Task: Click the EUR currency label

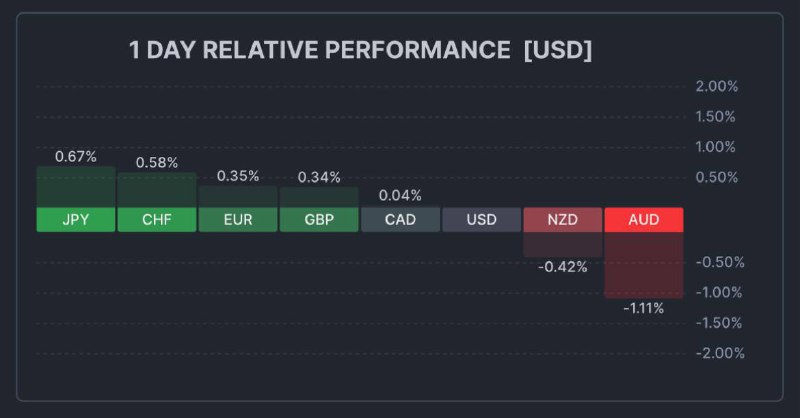Action: [x=238, y=219]
